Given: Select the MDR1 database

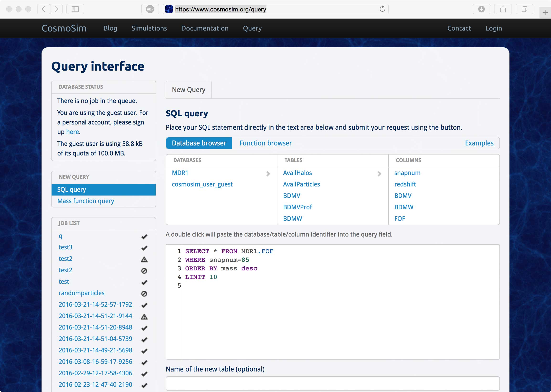Looking at the screenshot, I should click(x=180, y=173).
